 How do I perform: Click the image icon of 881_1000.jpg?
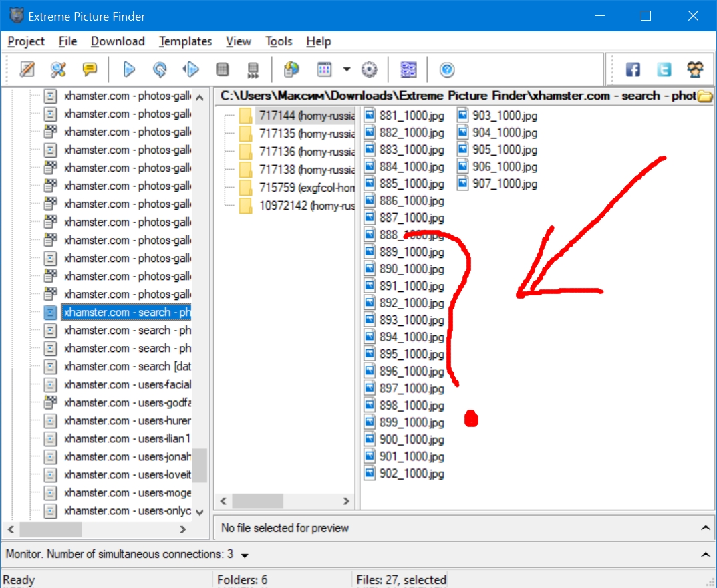pyautogui.click(x=370, y=115)
